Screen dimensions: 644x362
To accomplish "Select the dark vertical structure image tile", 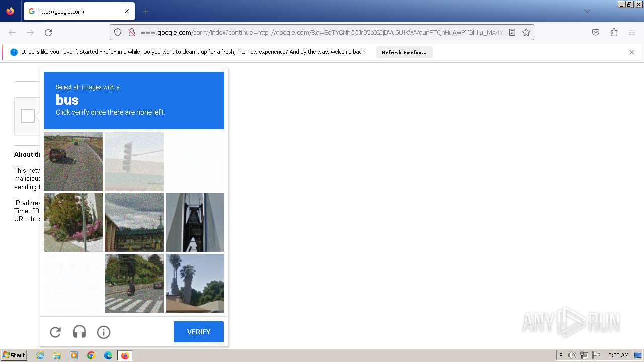I will [195, 222].
